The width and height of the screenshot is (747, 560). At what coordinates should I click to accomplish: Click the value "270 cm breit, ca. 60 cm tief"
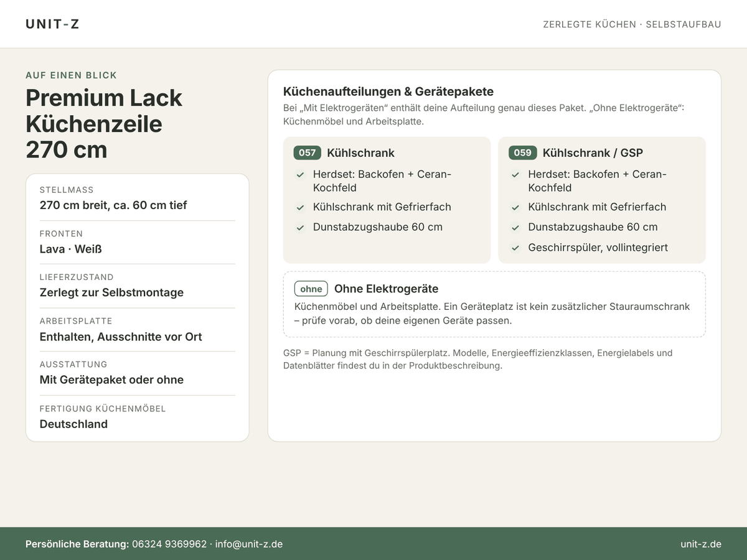coord(113,205)
